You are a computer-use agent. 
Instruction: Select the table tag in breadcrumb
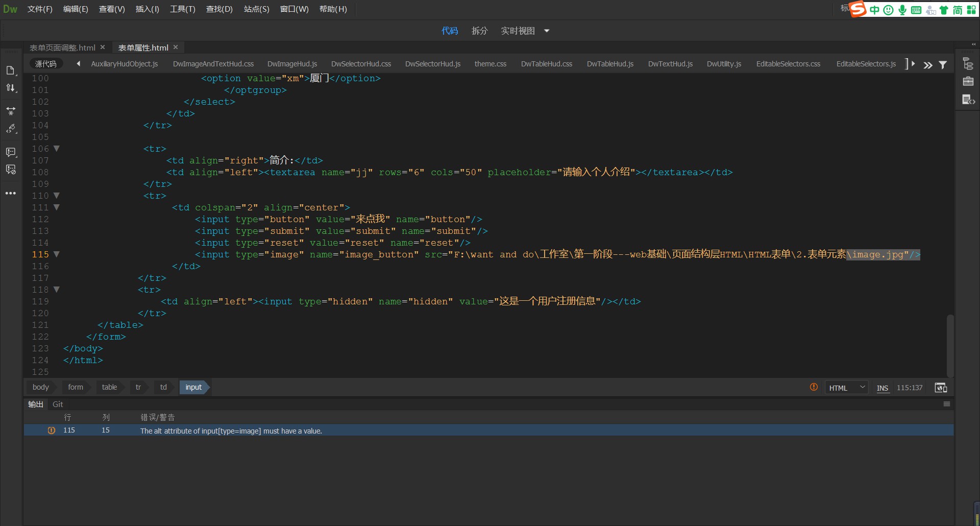click(x=109, y=387)
